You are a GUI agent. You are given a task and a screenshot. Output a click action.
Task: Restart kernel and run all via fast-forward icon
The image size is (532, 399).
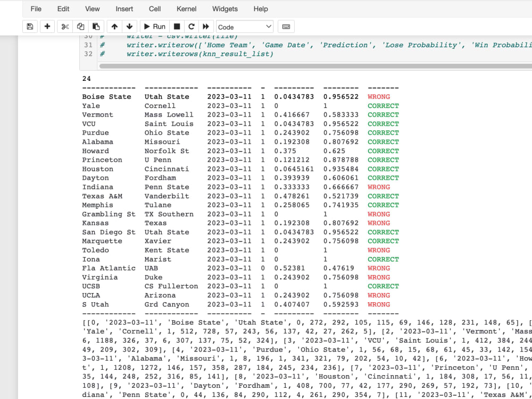click(x=206, y=26)
